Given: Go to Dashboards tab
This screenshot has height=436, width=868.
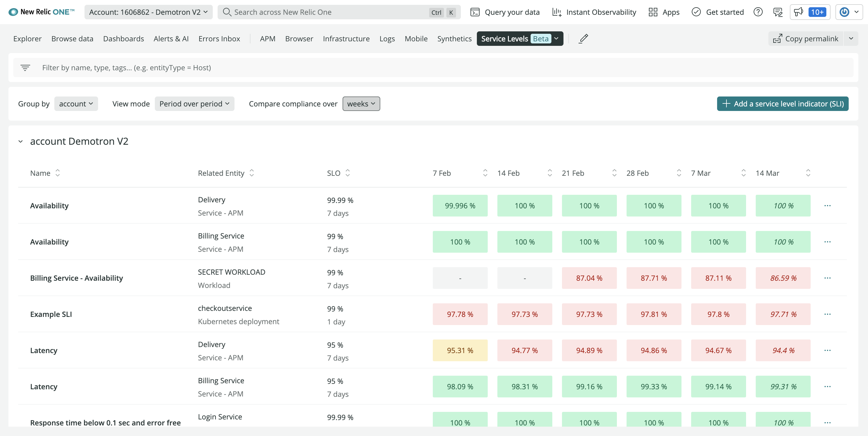Looking at the screenshot, I should coord(123,39).
